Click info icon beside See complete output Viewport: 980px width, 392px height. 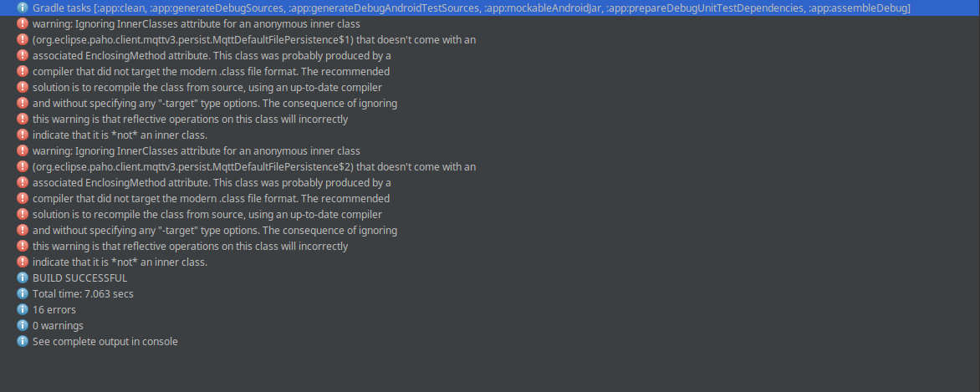click(x=23, y=341)
